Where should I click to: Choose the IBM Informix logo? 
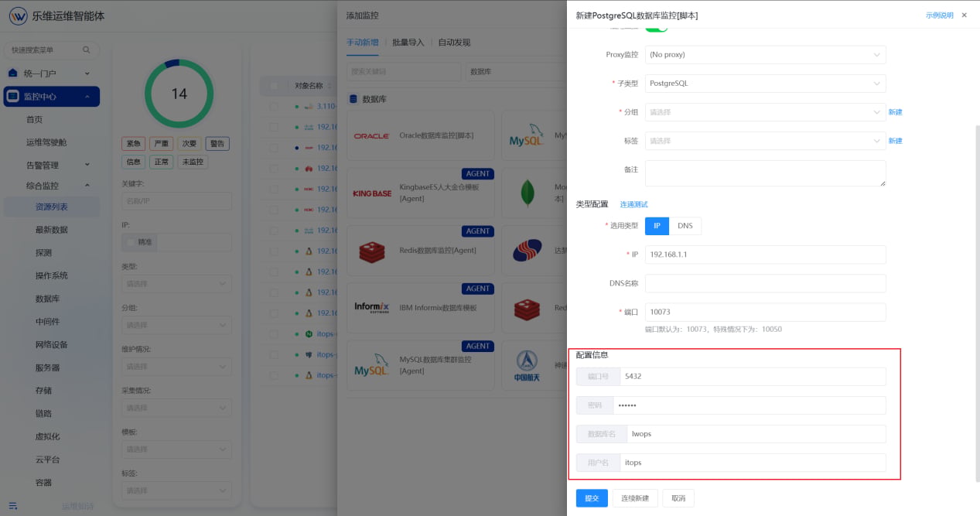point(371,307)
